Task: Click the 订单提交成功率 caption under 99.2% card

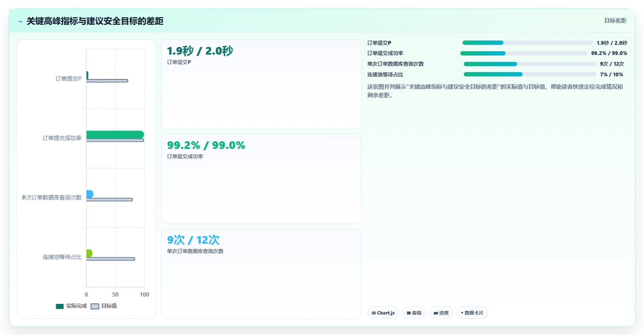Action: pyautogui.click(x=185, y=157)
